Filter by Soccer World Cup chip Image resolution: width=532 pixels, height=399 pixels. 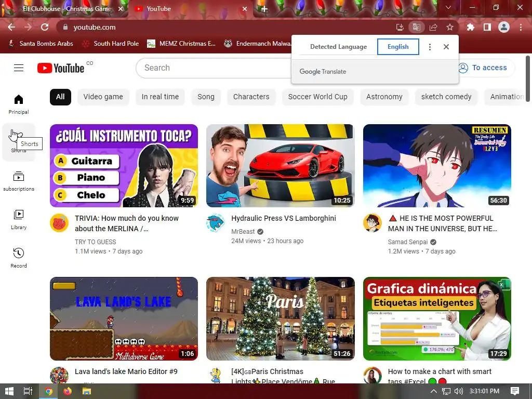[x=317, y=97]
